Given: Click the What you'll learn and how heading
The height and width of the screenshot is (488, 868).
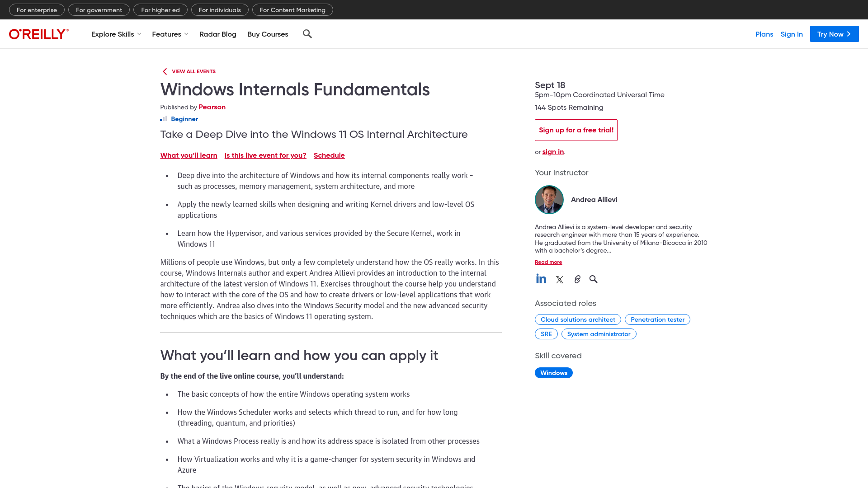Looking at the screenshot, I should point(299,356).
